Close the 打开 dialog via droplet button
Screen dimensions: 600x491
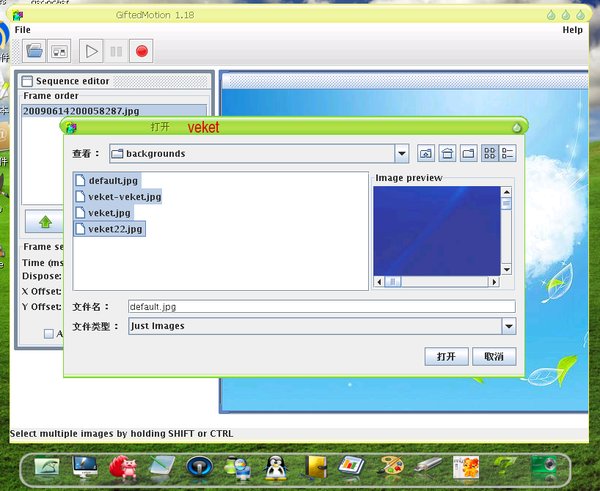(x=517, y=127)
